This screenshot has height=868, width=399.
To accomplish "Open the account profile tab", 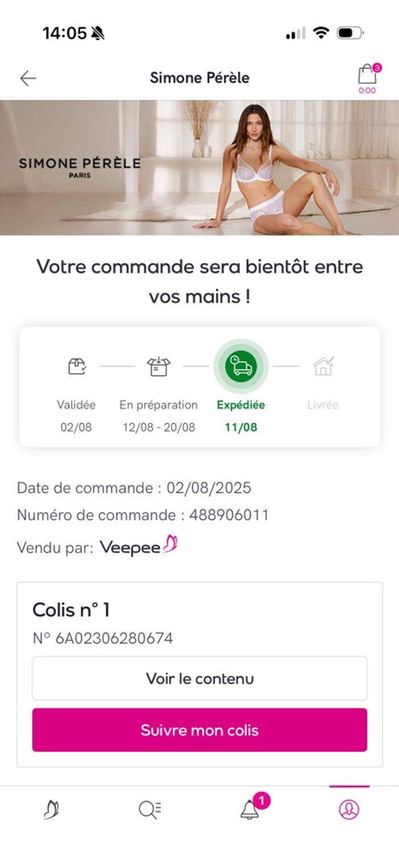I will [x=349, y=810].
